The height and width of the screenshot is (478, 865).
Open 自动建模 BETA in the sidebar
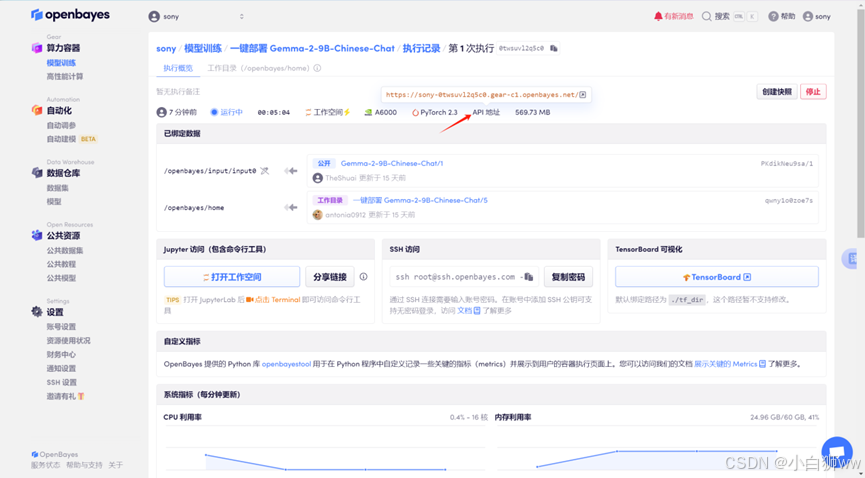click(x=72, y=139)
